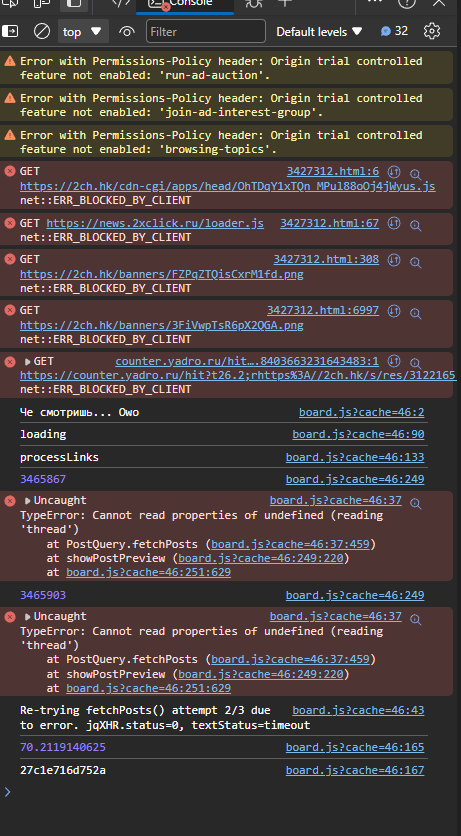Click the Filter input field
The width and height of the screenshot is (461, 836).
[206, 31]
